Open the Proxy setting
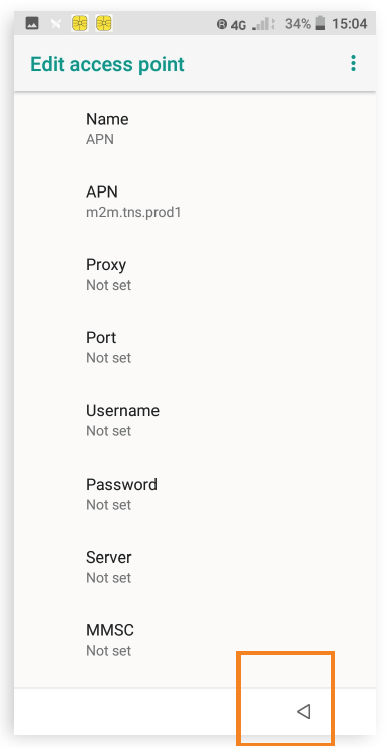Viewport: 388px width, 748px height. [195, 274]
